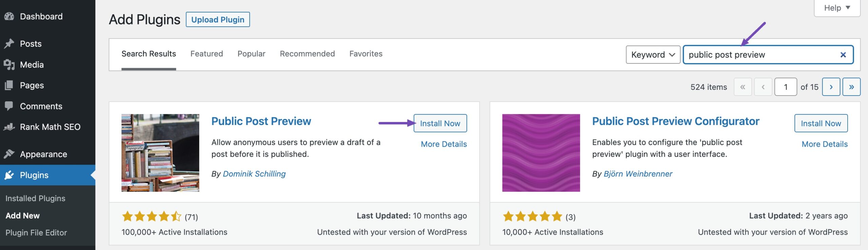
Task: Open Public Post Preview title link
Action: tap(261, 121)
